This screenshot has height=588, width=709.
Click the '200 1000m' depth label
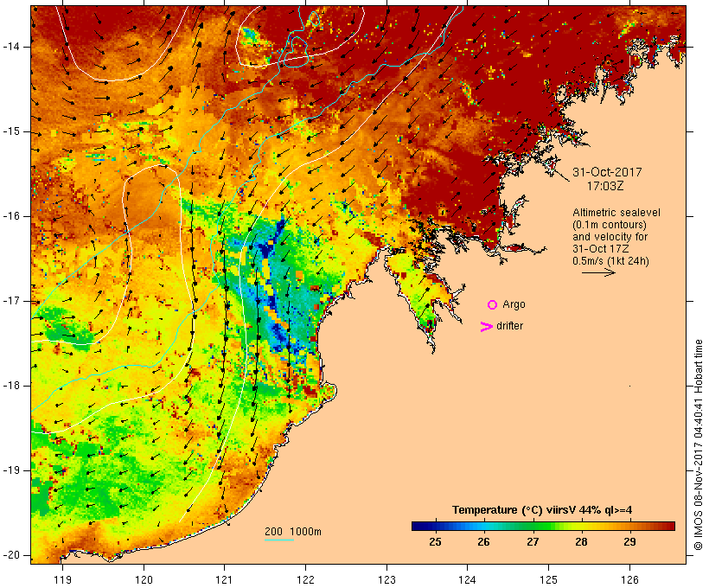click(292, 532)
